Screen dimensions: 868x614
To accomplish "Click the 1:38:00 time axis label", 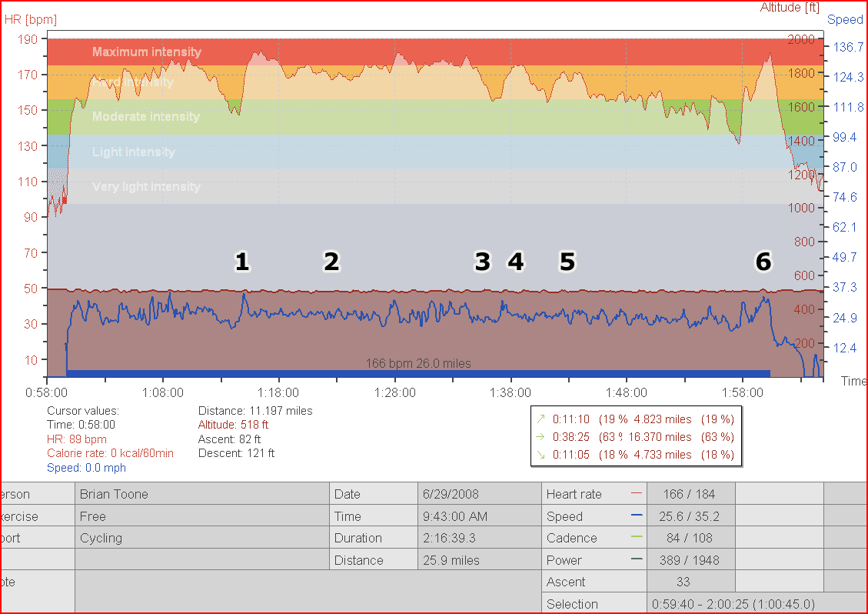I will (x=510, y=392).
